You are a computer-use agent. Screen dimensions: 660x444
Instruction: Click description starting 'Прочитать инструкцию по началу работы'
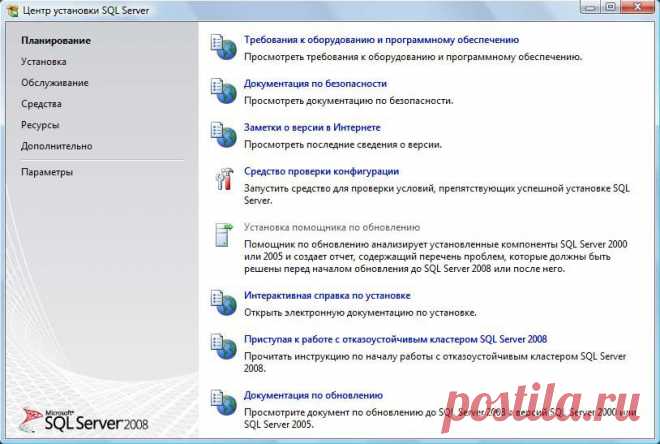[x=435, y=362]
